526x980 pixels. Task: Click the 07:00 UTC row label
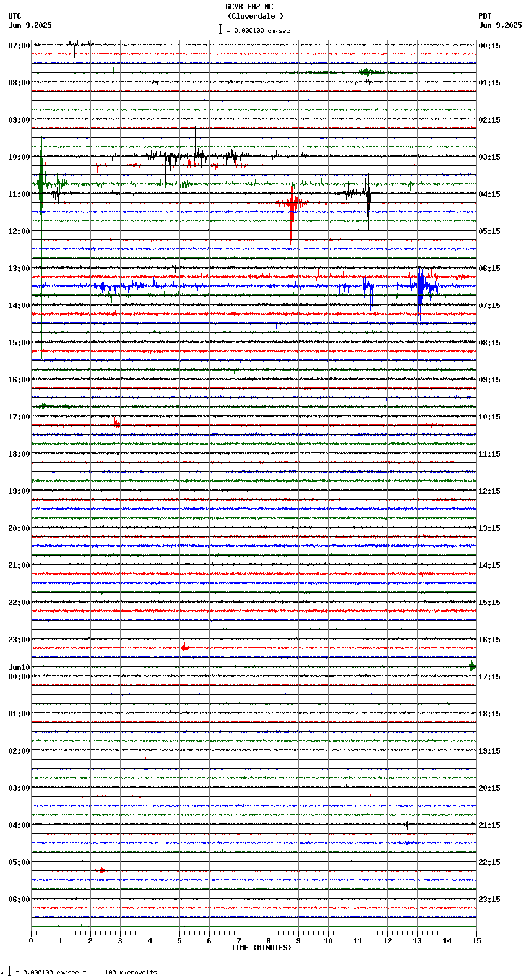tap(19, 46)
